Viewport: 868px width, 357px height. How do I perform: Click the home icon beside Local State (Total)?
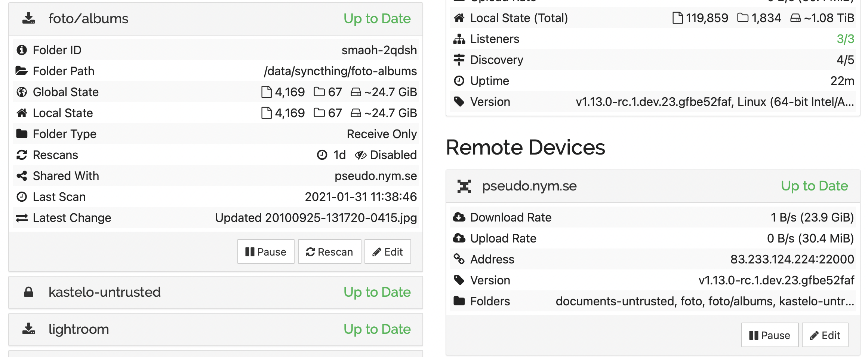coord(459,18)
